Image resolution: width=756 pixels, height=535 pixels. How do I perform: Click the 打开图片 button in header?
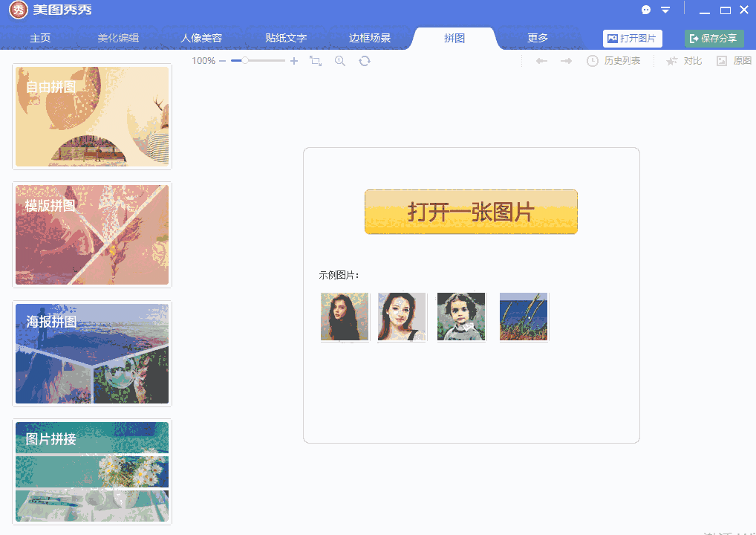coord(632,39)
